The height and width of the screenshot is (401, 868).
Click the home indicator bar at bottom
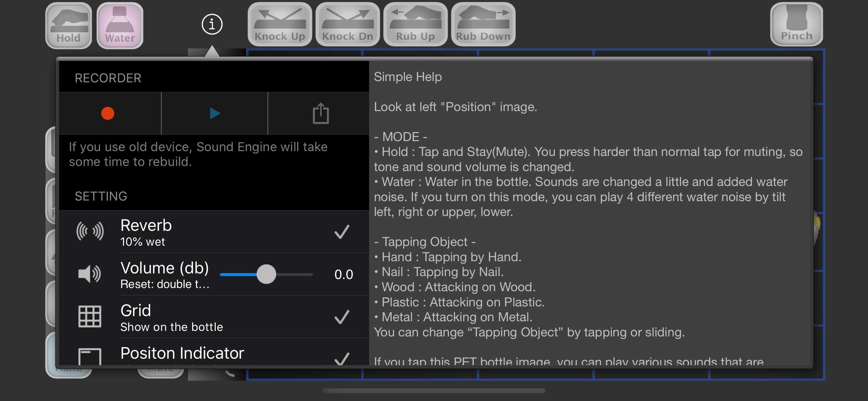434,391
